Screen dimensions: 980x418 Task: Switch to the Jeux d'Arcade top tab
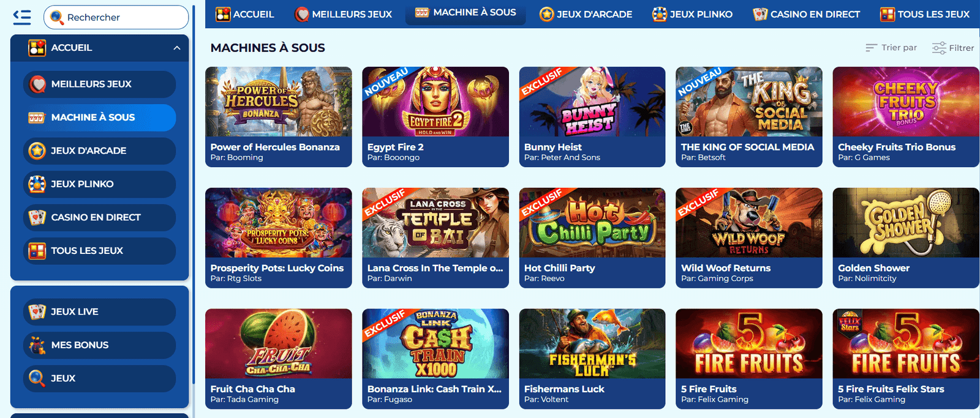pyautogui.click(x=586, y=14)
